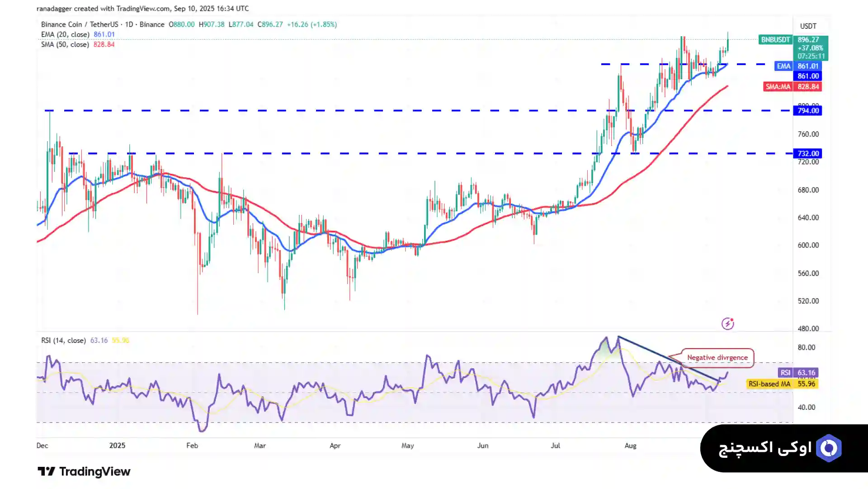Open the USDT currency selector on price axis
868x489 pixels.
tap(808, 26)
